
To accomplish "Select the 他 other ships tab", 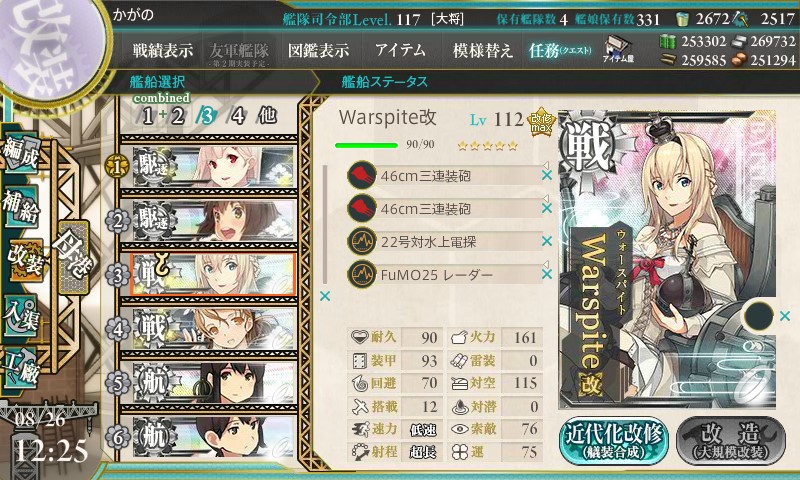I will tap(267, 115).
